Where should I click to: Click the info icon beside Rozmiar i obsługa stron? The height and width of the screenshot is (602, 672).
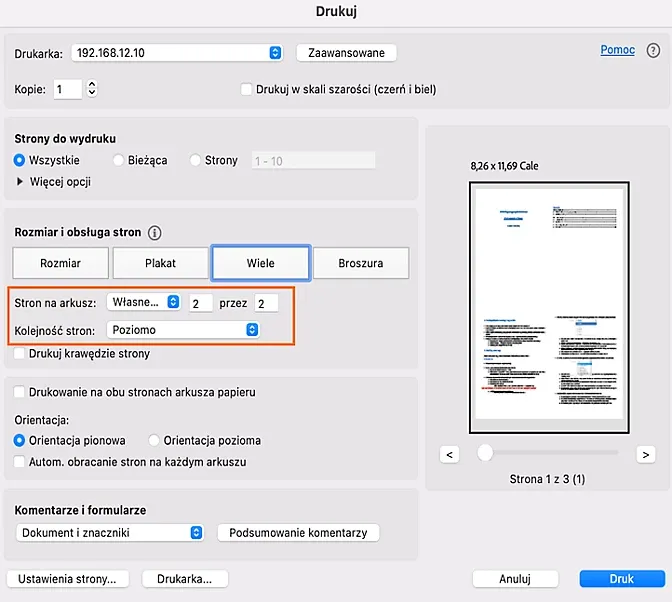154,233
